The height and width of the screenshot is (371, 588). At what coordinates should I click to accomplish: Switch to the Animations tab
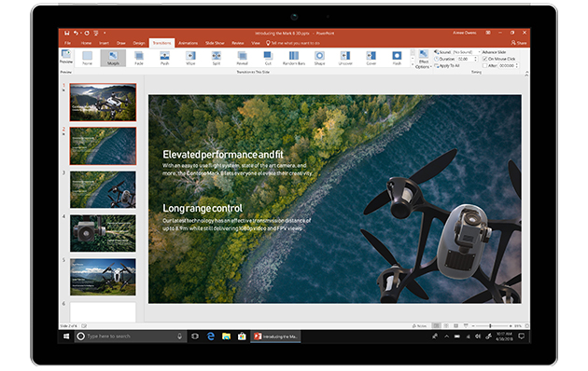pos(188,43)
